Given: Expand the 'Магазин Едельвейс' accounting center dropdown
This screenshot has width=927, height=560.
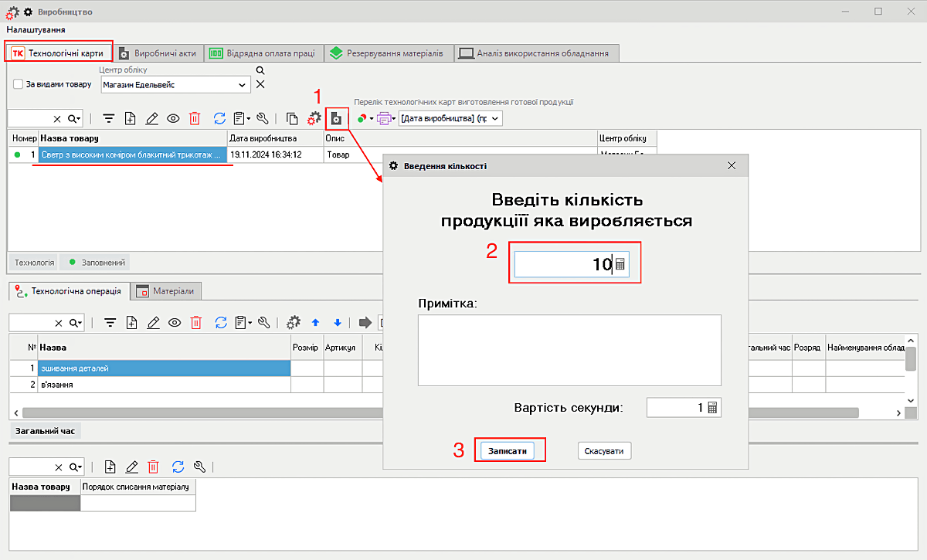Looking at the screenshot, I should (x=243, y=85).
